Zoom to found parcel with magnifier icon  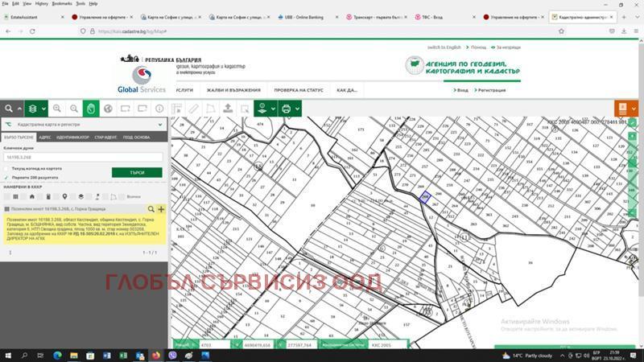[151, 208]
